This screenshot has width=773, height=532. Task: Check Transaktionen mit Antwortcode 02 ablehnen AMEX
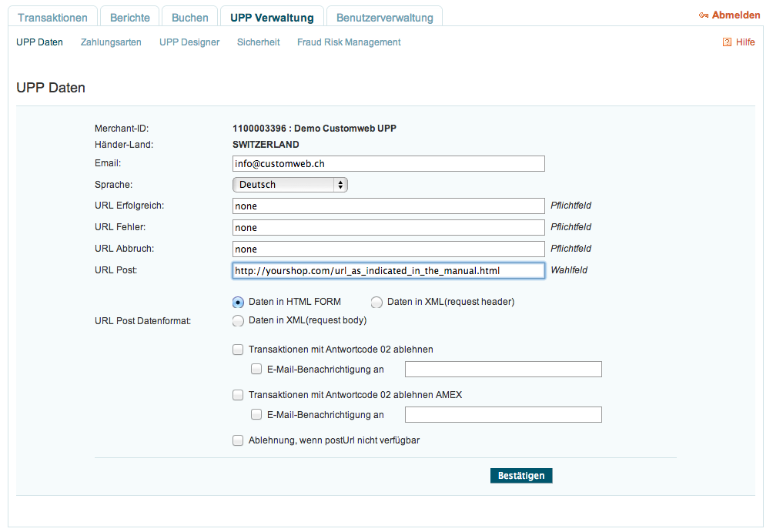(238, 395)
